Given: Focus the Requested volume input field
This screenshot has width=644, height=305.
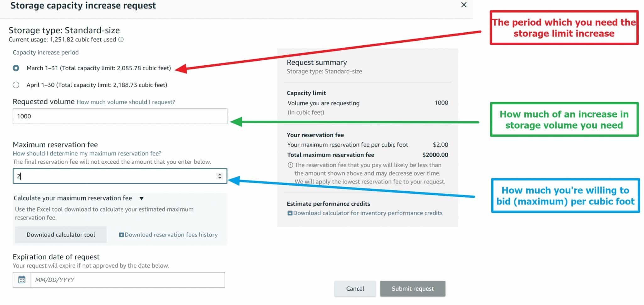Looking at the screenshot, I should (x=120, y=116).
